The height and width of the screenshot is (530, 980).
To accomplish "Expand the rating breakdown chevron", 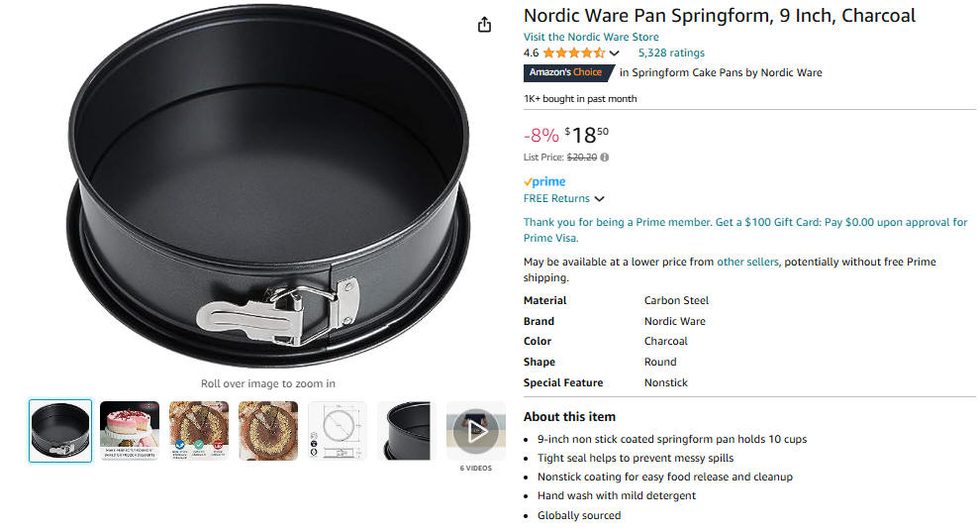I will pos(615,53).
